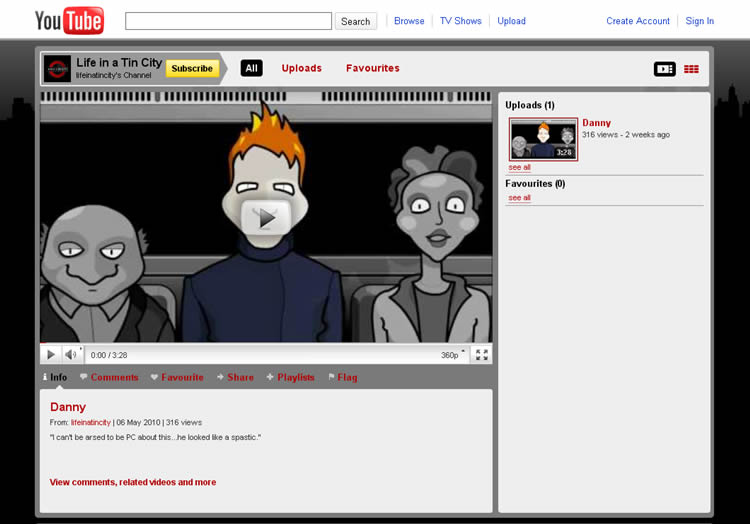Screen dimensions: 750x524
Task: Click the YouTube logo
Action: [x=69, y=20]
